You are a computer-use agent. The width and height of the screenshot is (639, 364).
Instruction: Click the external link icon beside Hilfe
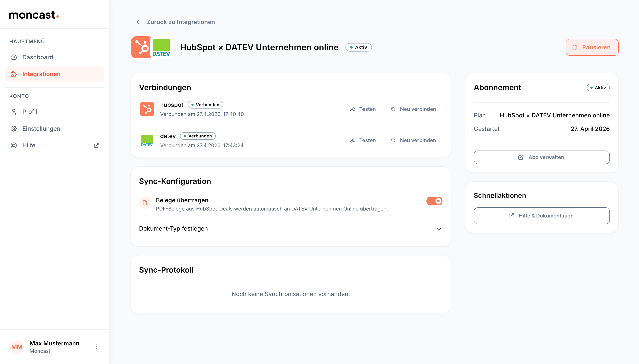(96, 145)
